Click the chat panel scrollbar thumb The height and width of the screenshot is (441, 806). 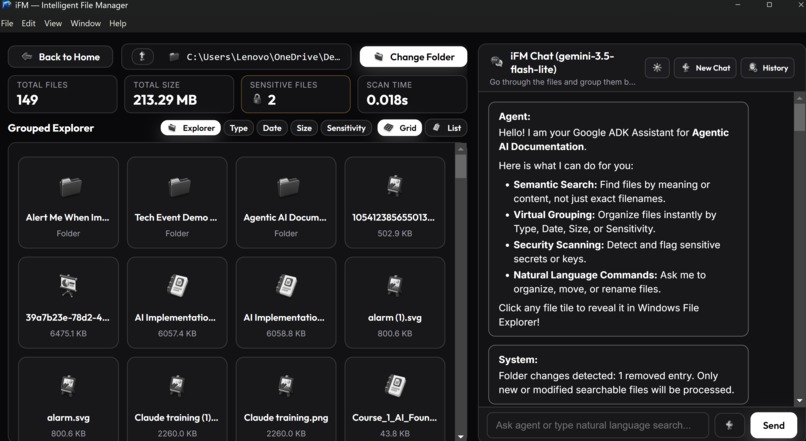click(799, 117)
